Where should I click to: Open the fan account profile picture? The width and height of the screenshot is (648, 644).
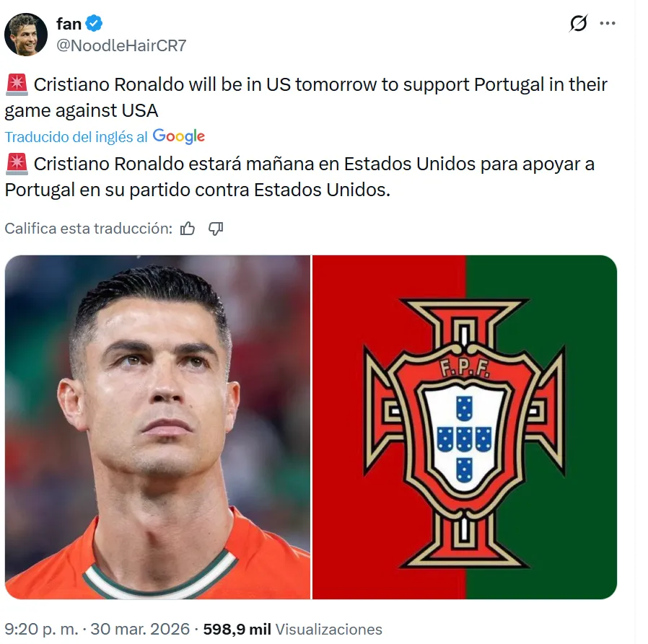pyautogui.click(x=26, y=35)
